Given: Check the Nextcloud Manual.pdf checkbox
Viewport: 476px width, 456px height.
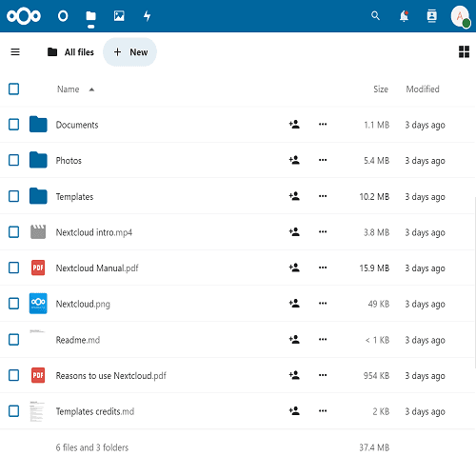Looking at the screenshot, I should (x=13, y=268).
